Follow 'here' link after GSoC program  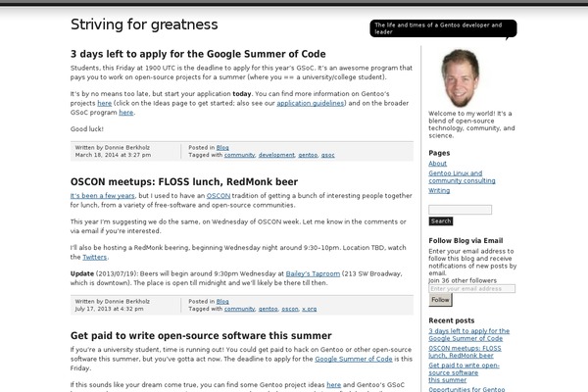(126, 113)
